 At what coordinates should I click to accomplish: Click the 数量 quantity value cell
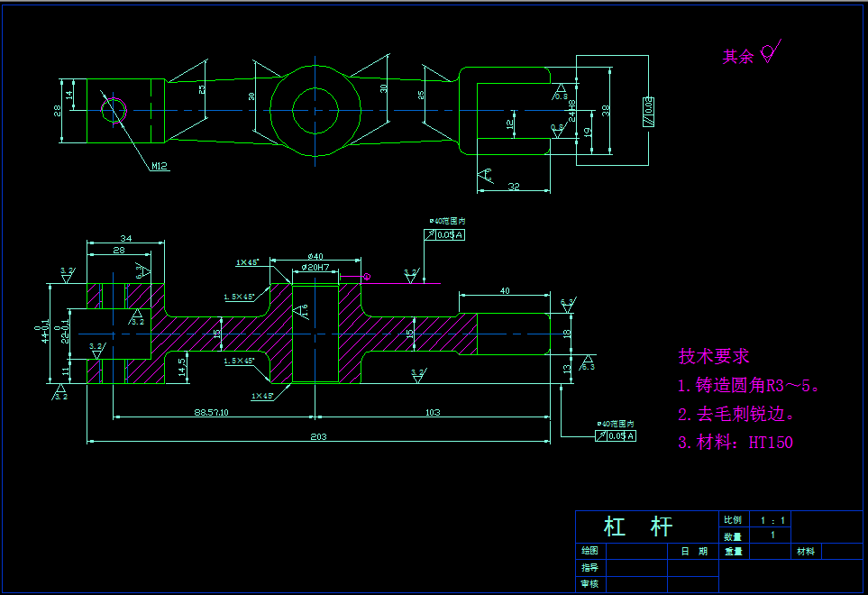(772, 535)
